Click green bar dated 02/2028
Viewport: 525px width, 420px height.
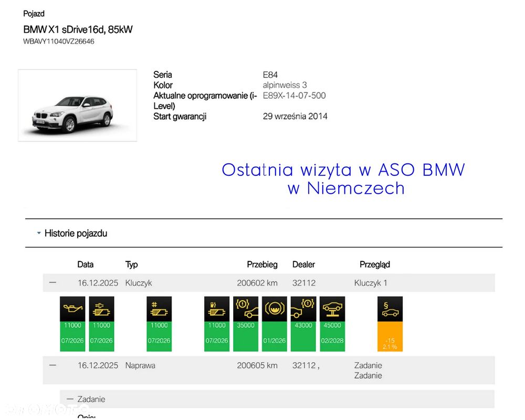(332, 337)
